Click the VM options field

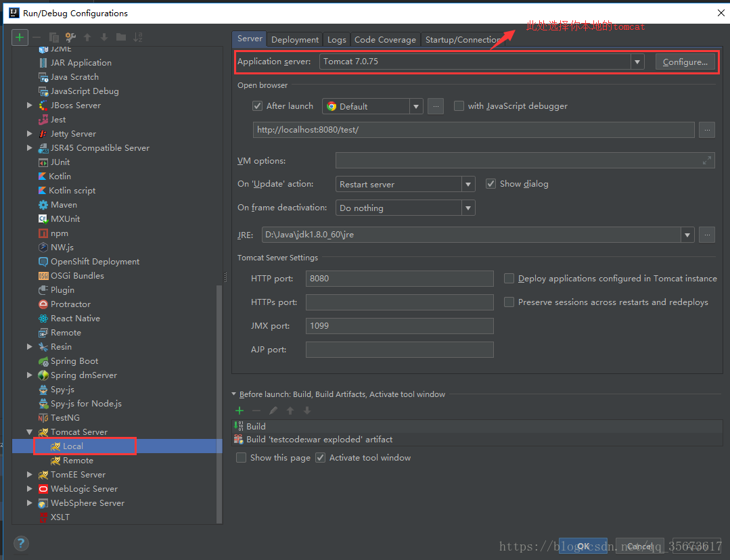tap(525, 160)
